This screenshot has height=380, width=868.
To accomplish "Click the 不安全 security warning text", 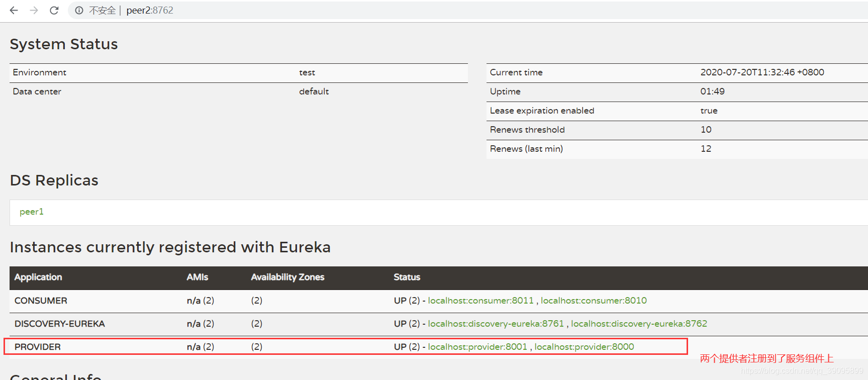I will coord(103,10).
